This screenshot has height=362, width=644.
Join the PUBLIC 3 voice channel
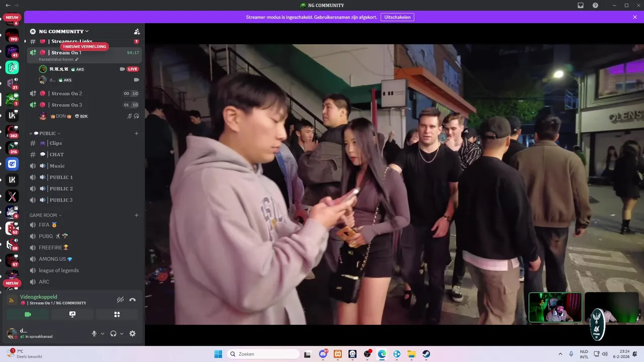(84, 200)
